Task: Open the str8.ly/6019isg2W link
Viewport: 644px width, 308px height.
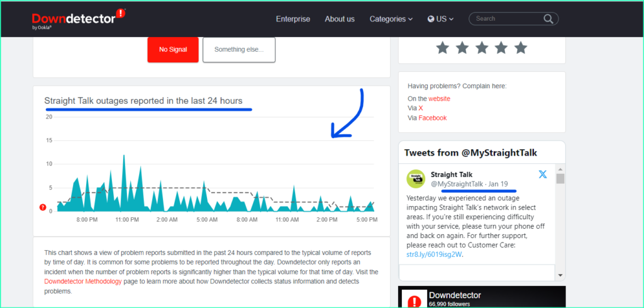Action: (x=434, y=254)
